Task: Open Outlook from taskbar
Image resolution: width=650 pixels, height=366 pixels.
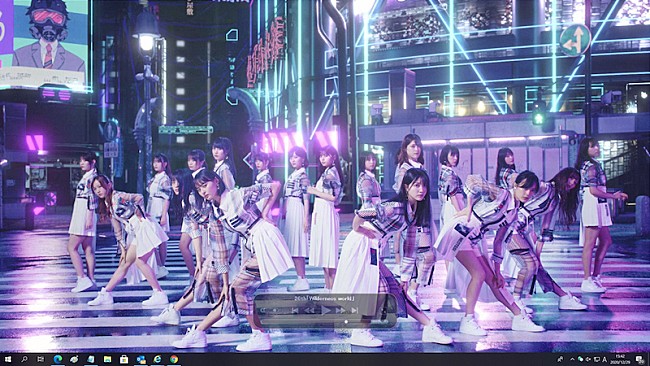Action: pyautogui.click(x=141, y=359)
